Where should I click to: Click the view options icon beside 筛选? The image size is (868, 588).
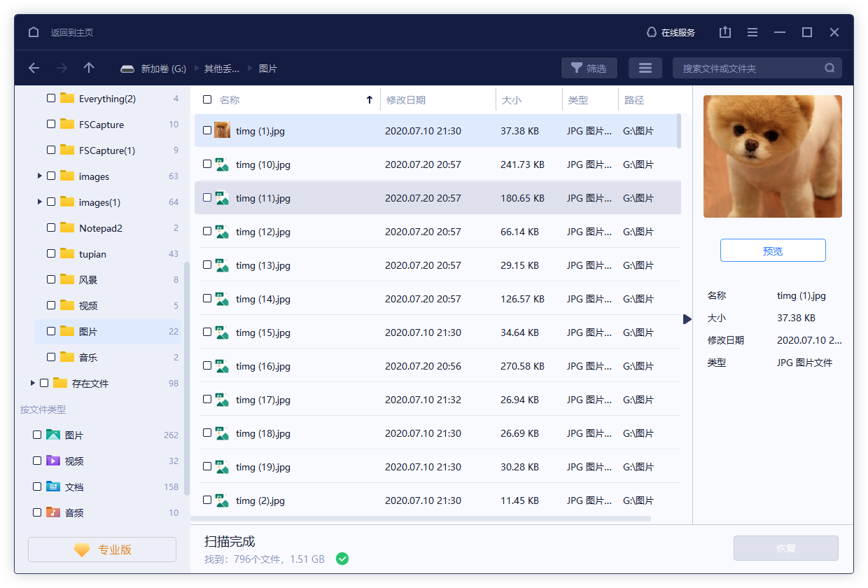[645, 67]
